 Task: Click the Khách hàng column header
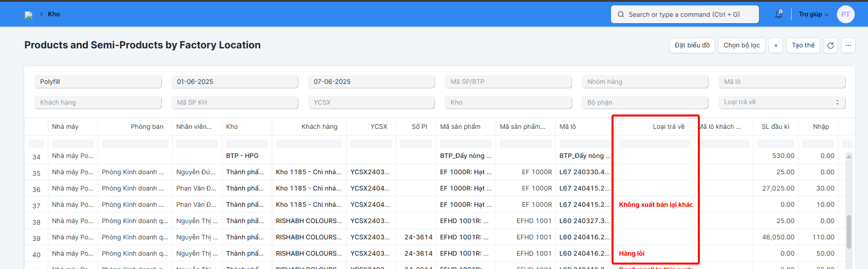[319, 127]
